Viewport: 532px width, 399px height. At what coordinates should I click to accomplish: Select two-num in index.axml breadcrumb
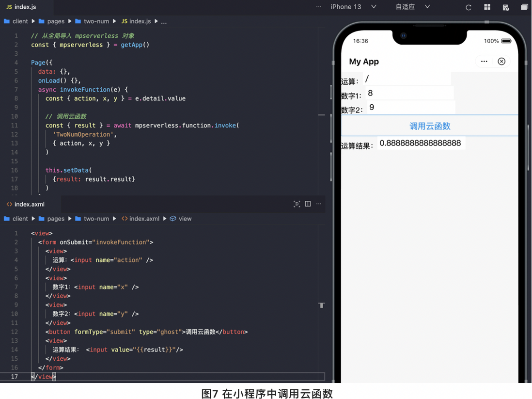tap(96, 219)
